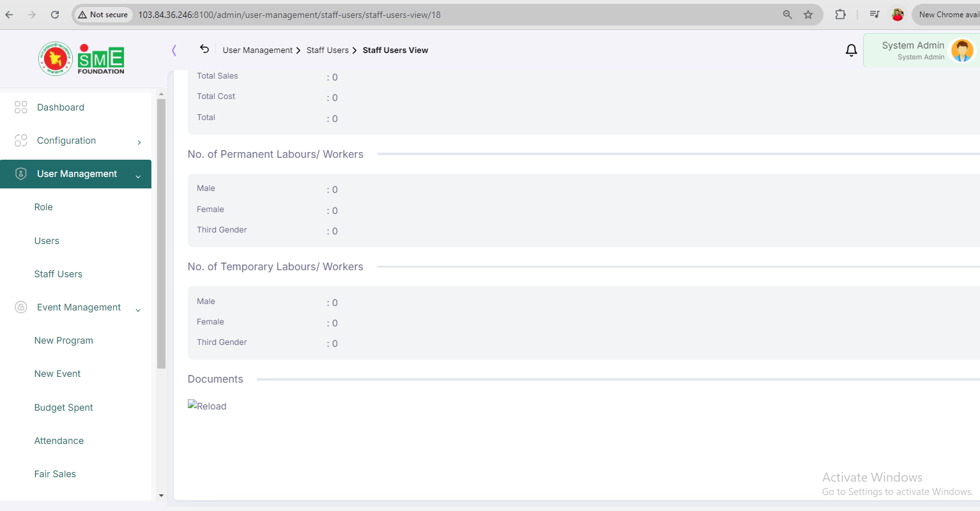This screenshot has height=511, width=980.
Task: Click the No. of Temporary Labours/ Workers heading
Action: coord(275,266)
